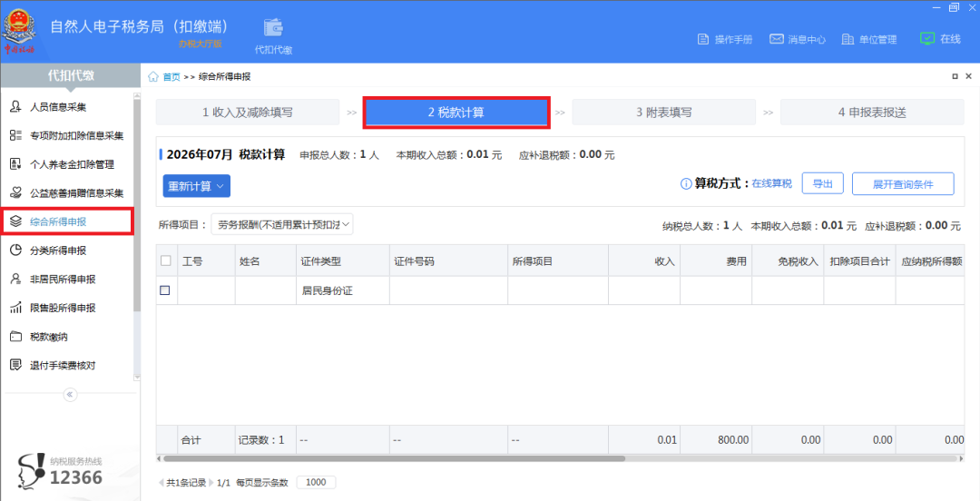Select step 2 税款计算 tab
The image size is (980, 501).
click(x=456, y=113)
